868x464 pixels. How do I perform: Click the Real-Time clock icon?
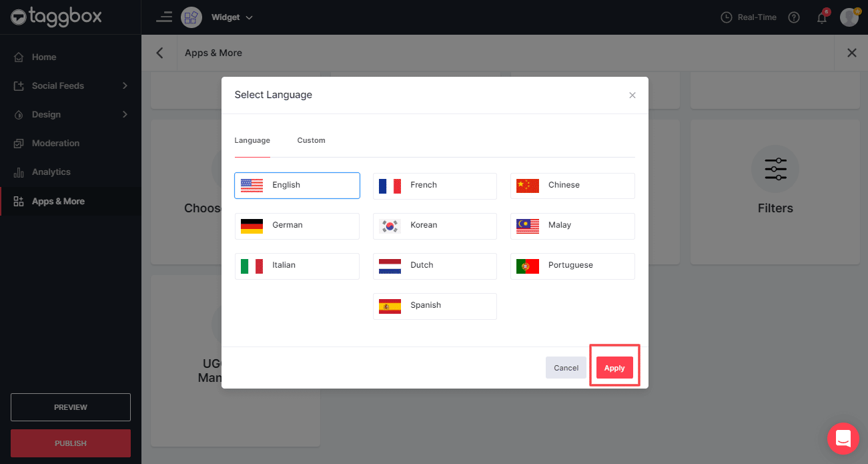pyautogui.click(x=727, y=18)
